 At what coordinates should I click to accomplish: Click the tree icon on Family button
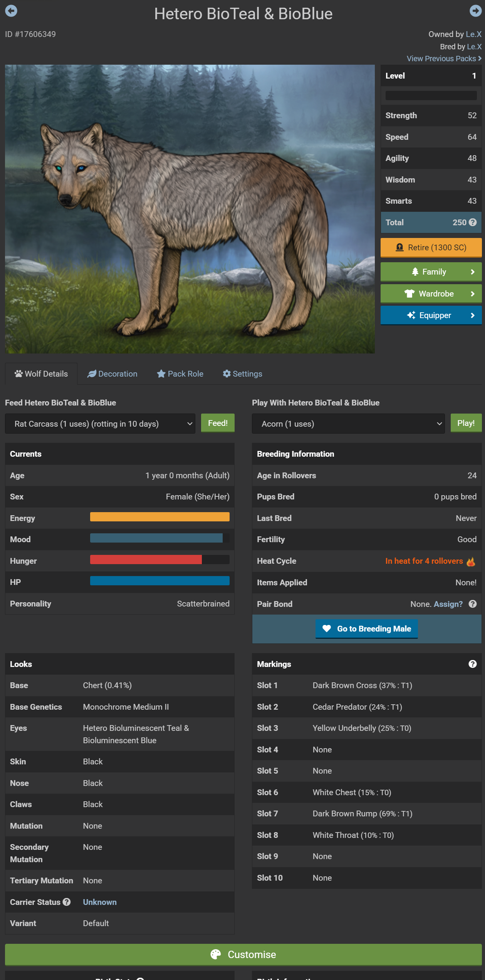[415, 272]
